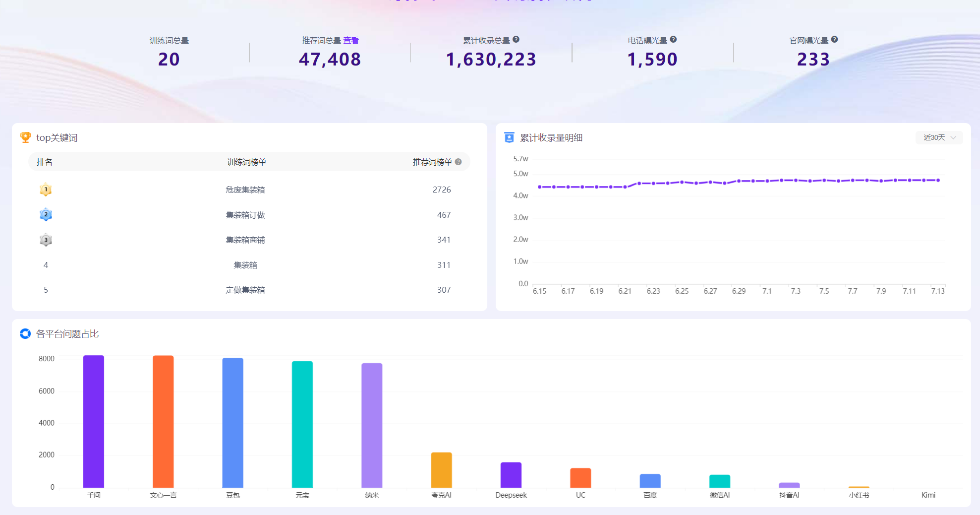Screen dimensions: 980x515
Task: Click the 各平台问题占比 chart icon
Action: point(25,334)
